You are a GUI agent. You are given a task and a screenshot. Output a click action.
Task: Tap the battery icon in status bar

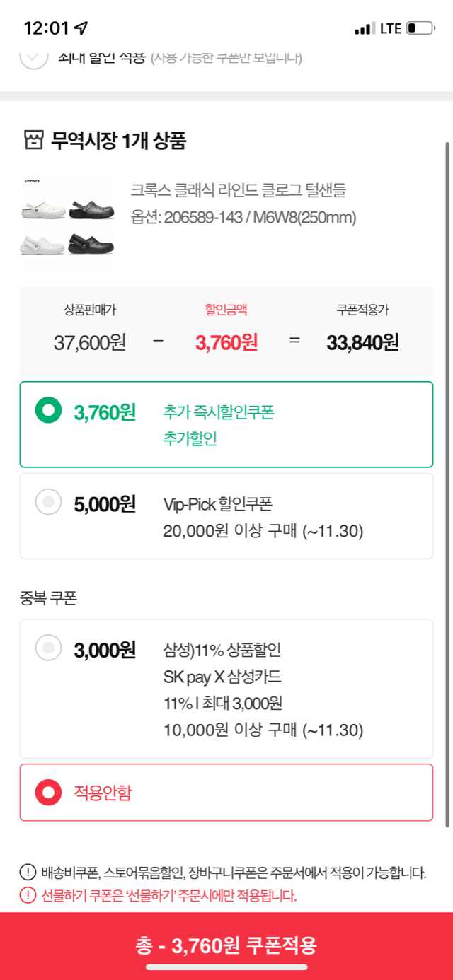tap(421, 28)
